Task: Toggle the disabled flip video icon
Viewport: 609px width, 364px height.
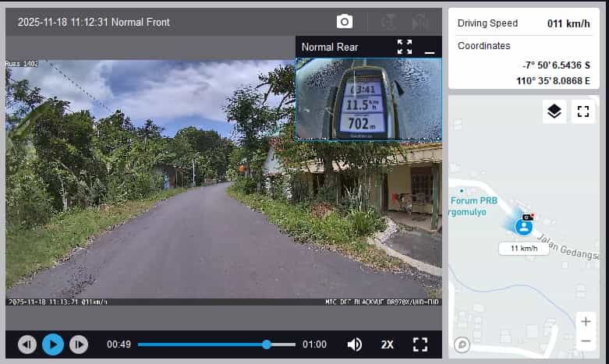Action: [388, 22]
